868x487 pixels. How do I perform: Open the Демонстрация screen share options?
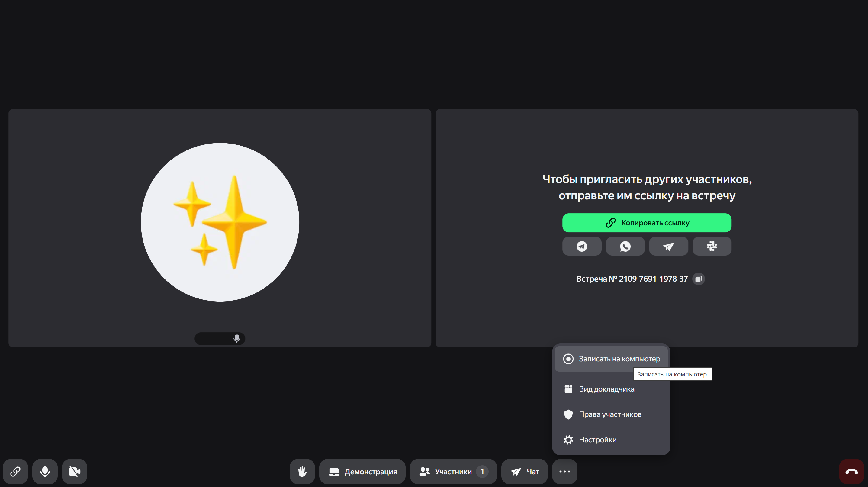tap(362, 471)
